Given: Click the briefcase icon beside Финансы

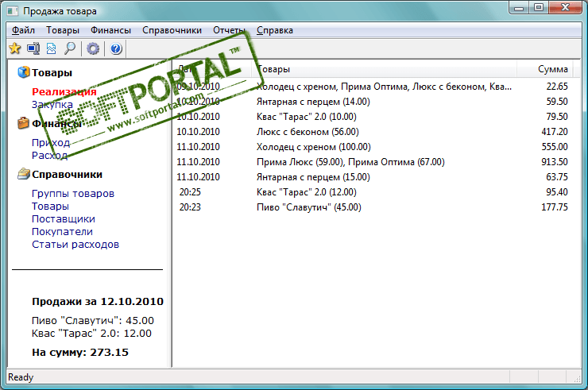Looking at the screenshot, I should pyautogui.click(x=23, y=123).
